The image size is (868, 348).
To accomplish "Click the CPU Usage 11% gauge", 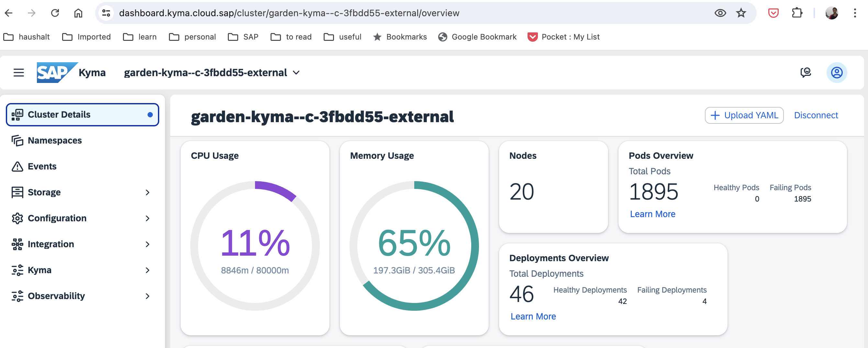I will point(255,246).
